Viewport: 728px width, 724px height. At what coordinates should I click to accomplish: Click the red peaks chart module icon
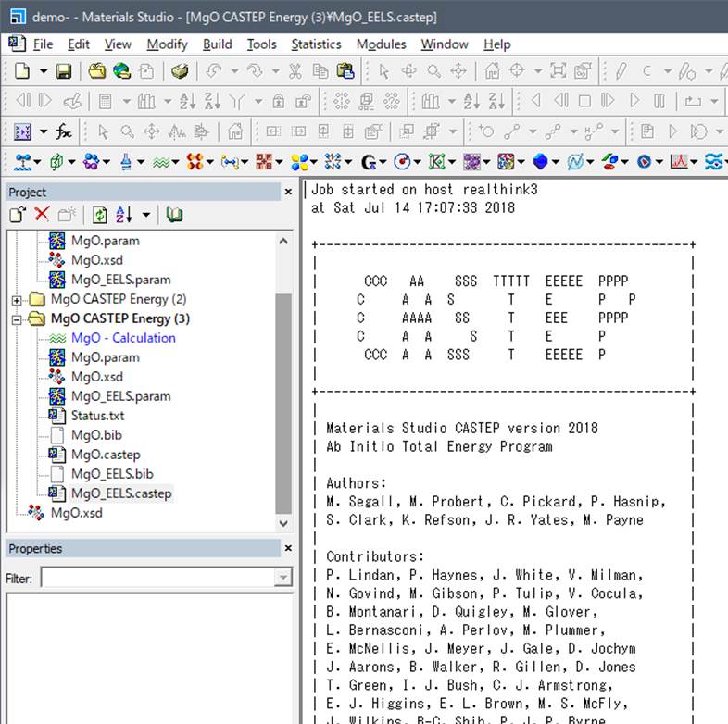tap(679, 162)
